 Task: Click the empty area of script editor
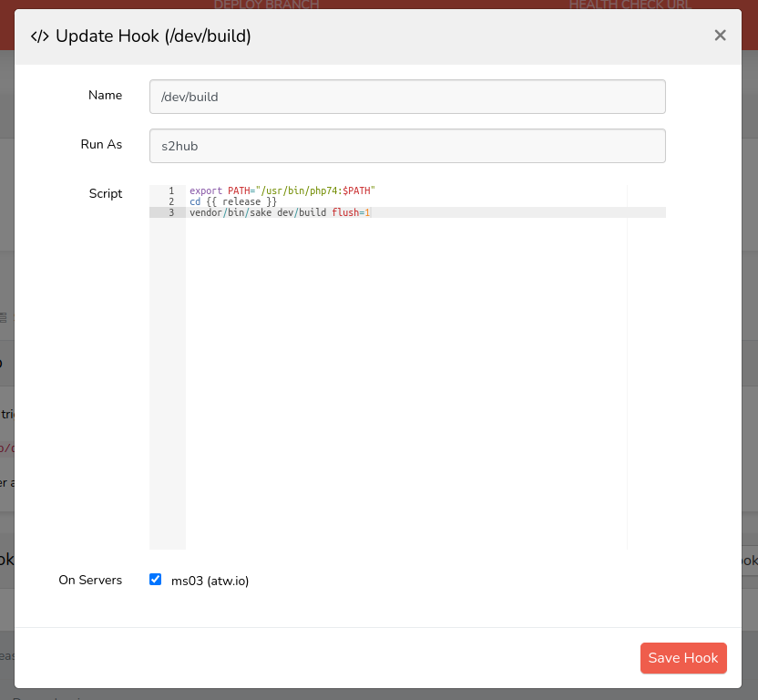coord(405,383)
